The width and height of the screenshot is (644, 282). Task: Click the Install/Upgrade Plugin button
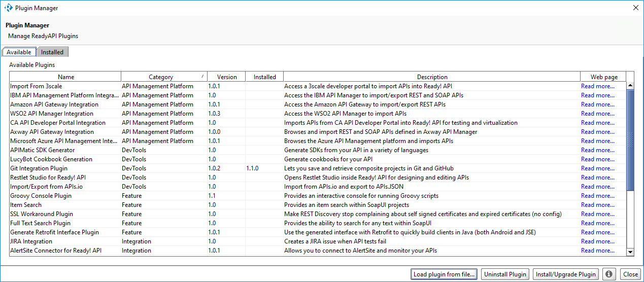566,274
